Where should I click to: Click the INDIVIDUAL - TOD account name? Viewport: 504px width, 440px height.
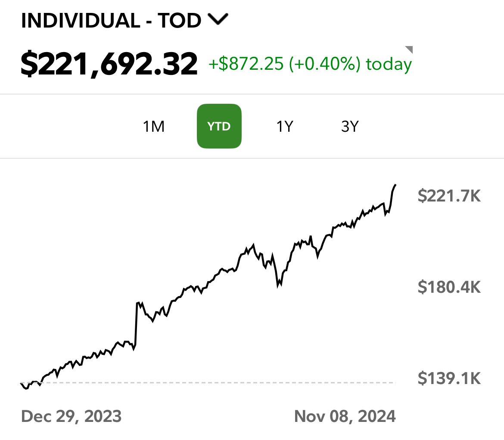pos(111,21)
